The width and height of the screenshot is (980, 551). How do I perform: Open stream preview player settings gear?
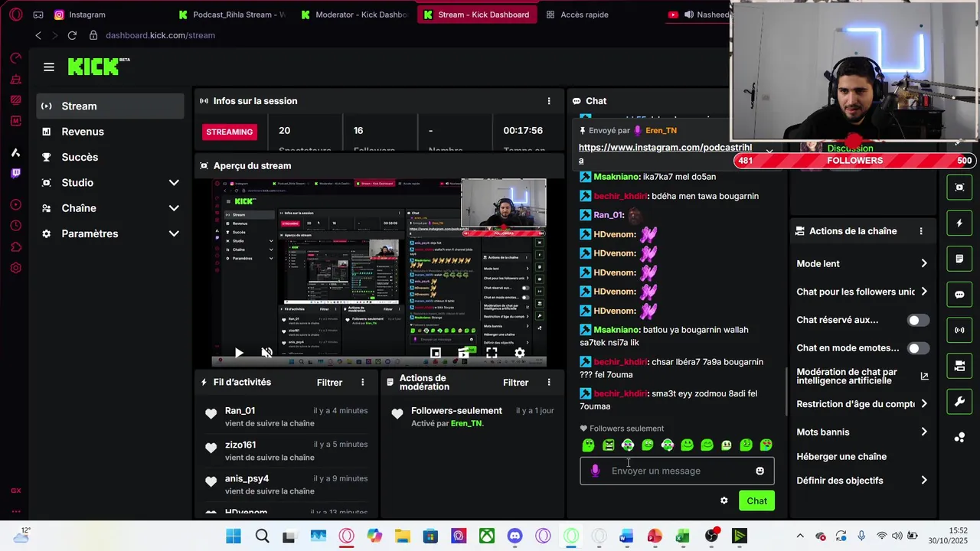point(520,353)
